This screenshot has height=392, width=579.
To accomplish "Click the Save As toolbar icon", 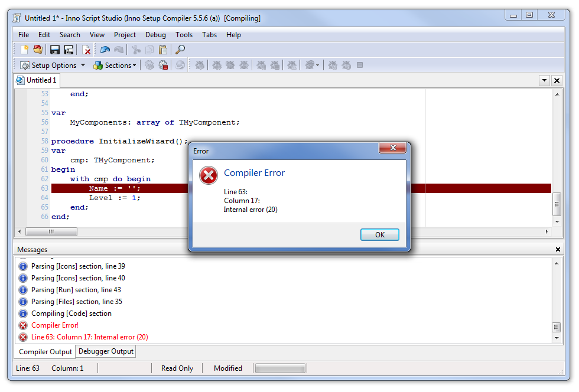I will click(x=69, y=50).
